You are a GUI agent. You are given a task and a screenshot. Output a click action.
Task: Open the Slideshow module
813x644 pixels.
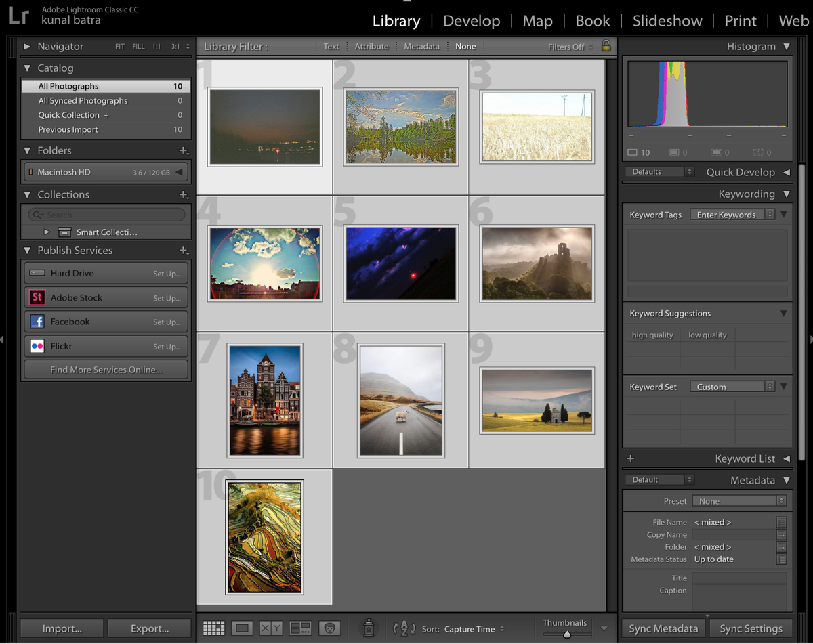click(x=667, y=21)
